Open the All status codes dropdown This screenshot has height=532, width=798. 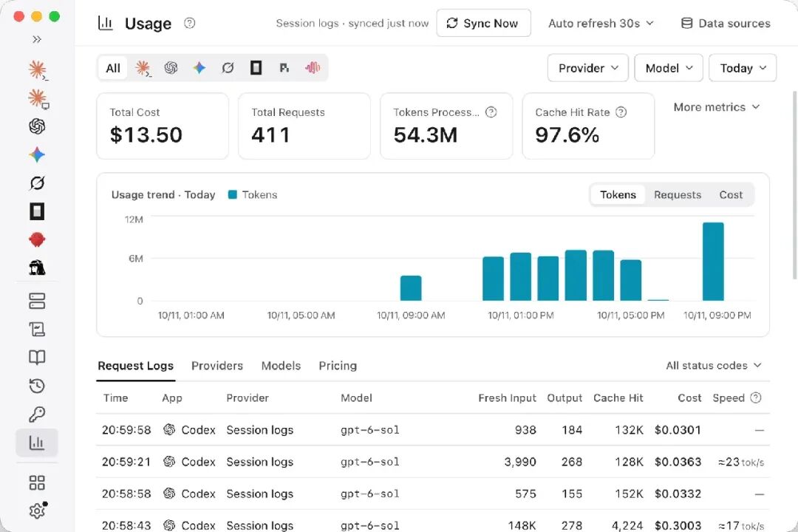pyautogui.click(x=714, y=366)
